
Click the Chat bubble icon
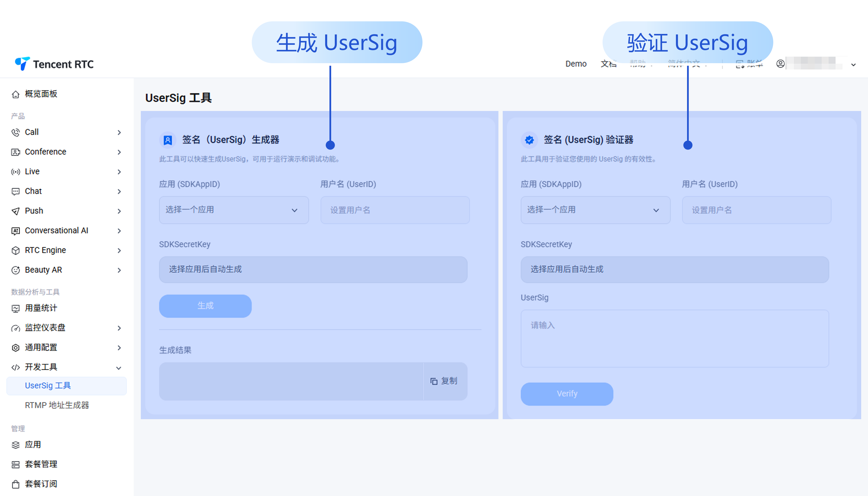(x=16, y=191)
